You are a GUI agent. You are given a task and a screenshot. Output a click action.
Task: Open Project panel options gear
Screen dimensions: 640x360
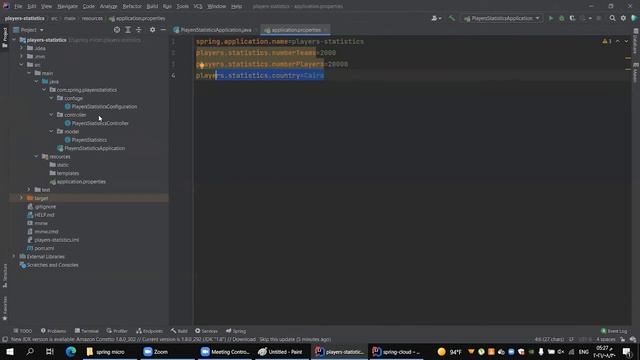click(152, 30)
